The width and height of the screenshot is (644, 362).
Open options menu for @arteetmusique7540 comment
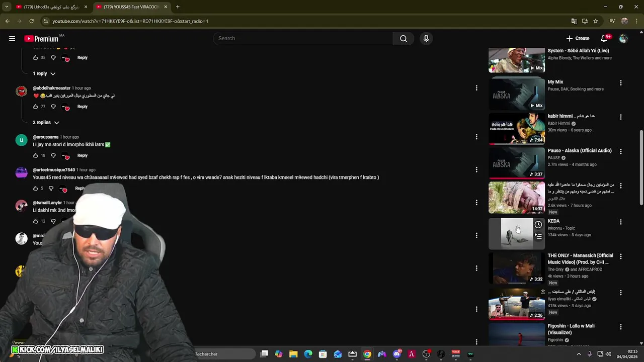tap(476, 170)
